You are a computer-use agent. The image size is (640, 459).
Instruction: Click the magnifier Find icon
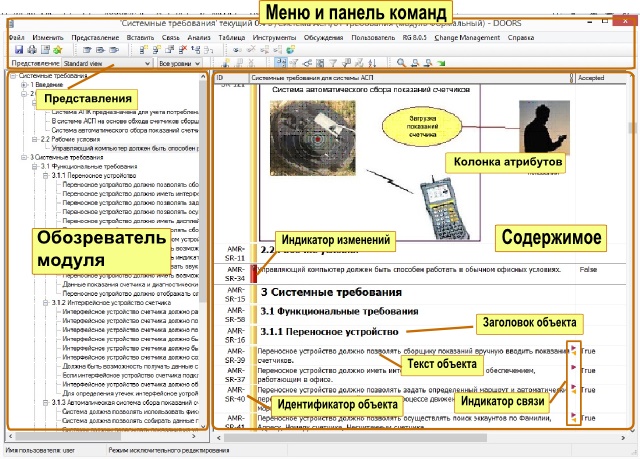click(401, 63)
